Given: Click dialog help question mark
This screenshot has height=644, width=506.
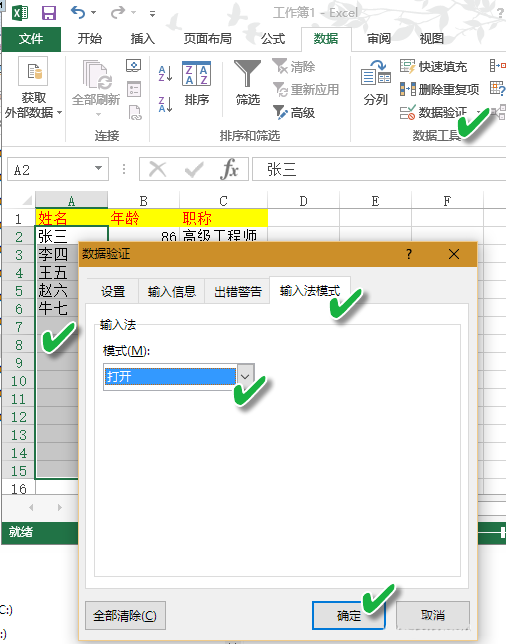Looking at the screenshot, I should [408, 254].
